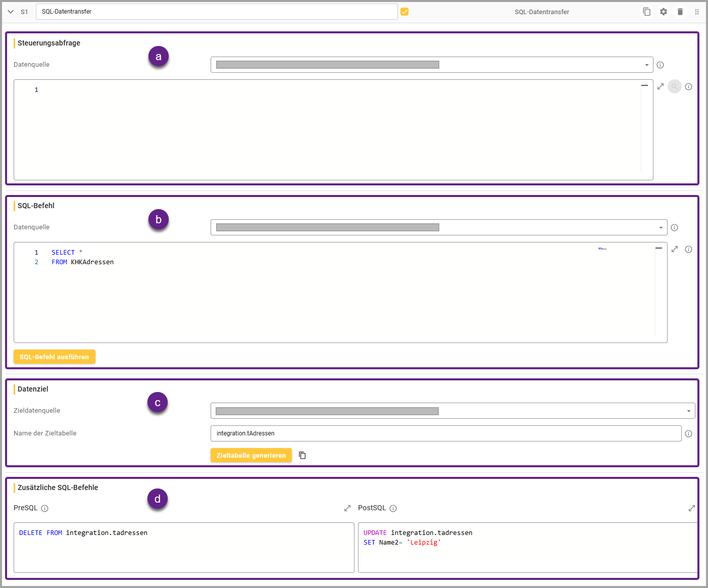Click the FROM KHKAdressen line
The image size is (708, 588).
tap(83, 262)
